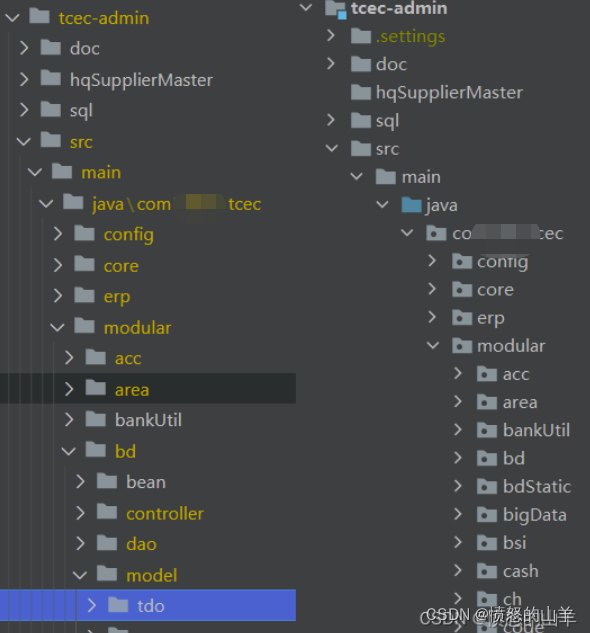Collapse the java\com package in left tree

(x=46, y=203)
